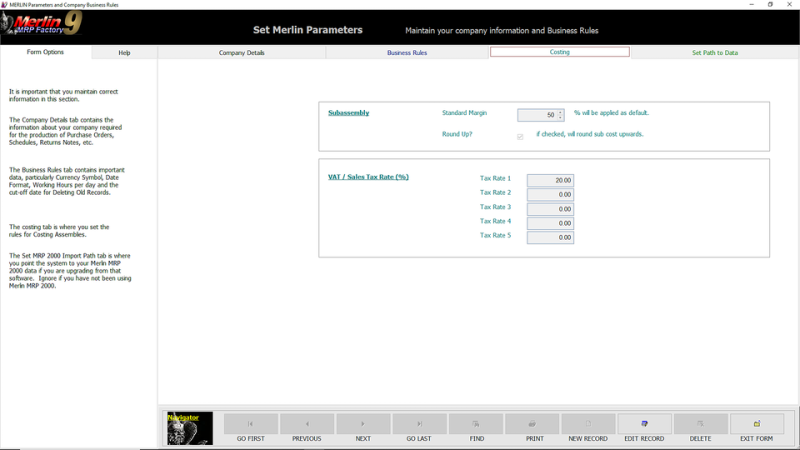Toggle the Round Up checkbox

point(520,136)
